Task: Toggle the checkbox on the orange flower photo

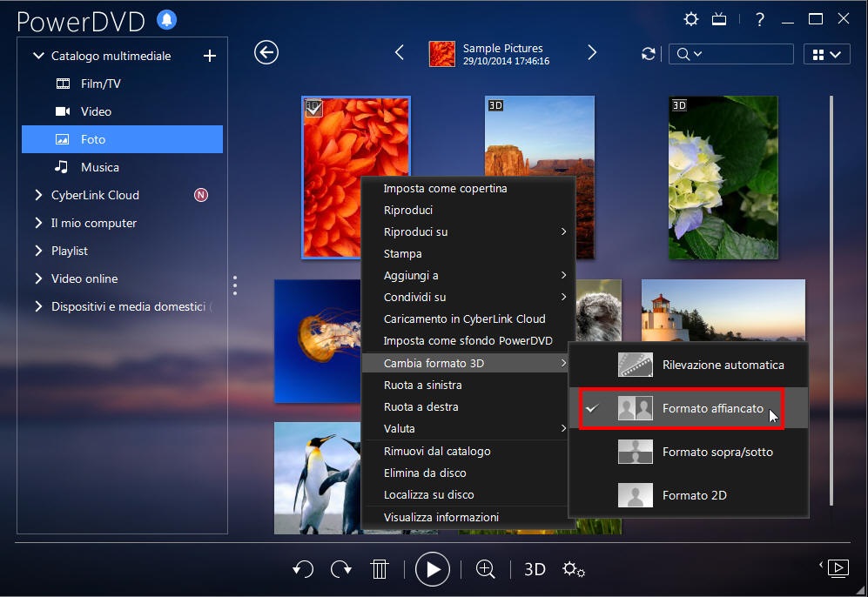Action: 313,108
